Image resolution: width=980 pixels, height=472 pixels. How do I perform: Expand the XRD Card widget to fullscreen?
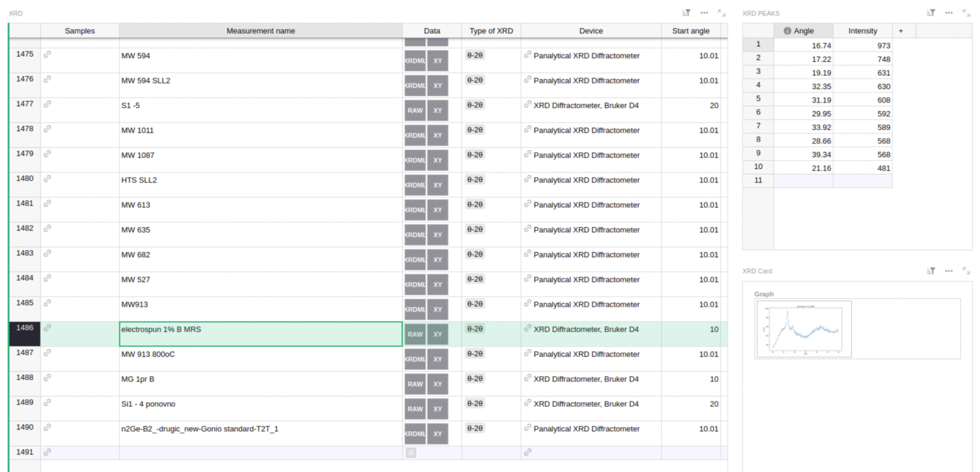[x=966, y=270]
